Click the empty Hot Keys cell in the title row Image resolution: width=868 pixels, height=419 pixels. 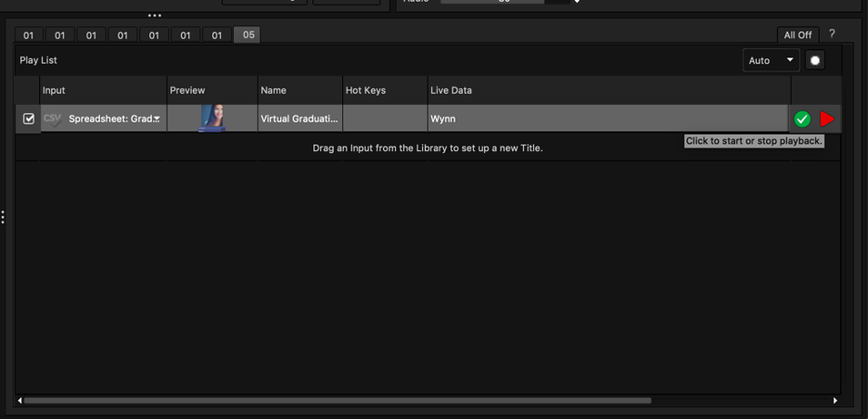point(385,119)
